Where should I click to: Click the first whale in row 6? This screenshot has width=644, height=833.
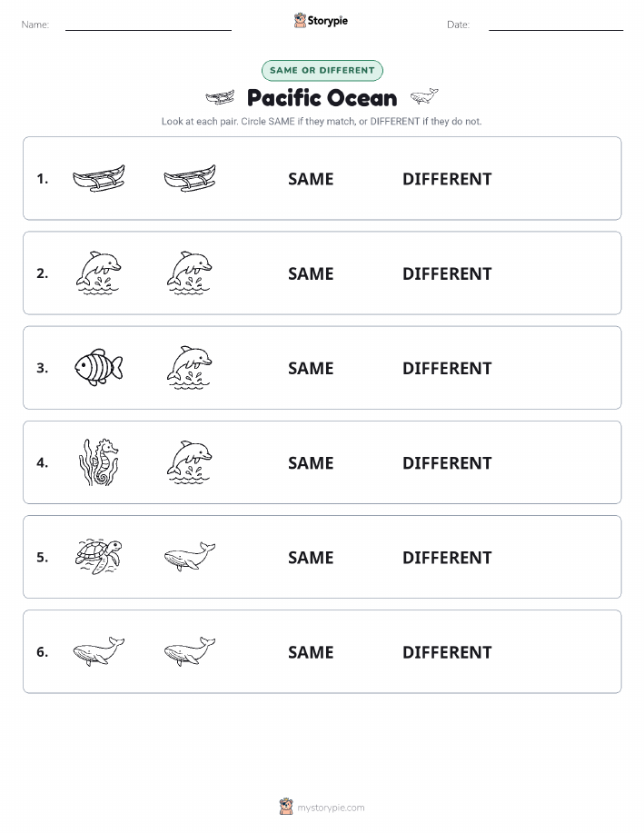coord(99,650)
